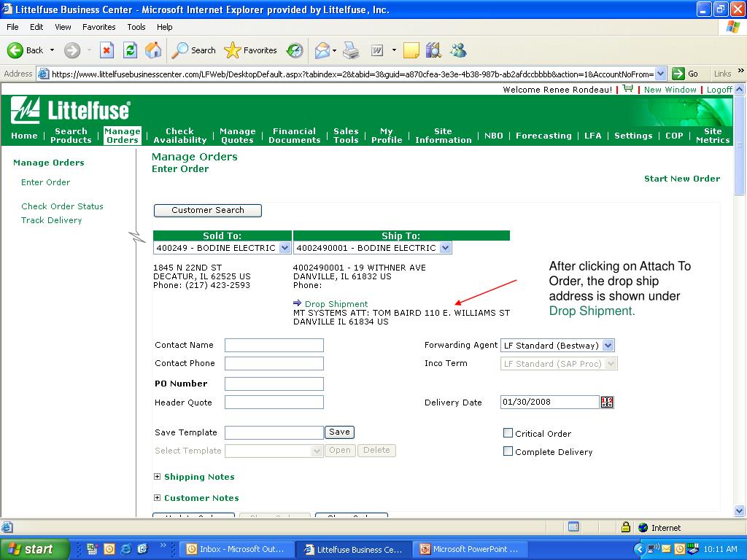Screen dimensions: 747x560
Task: Click the History icon
Action: click(x=295, y=50)
